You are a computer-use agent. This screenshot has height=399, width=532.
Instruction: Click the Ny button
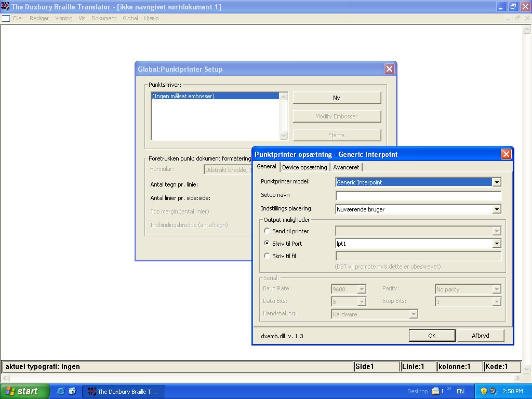[337, 98]
